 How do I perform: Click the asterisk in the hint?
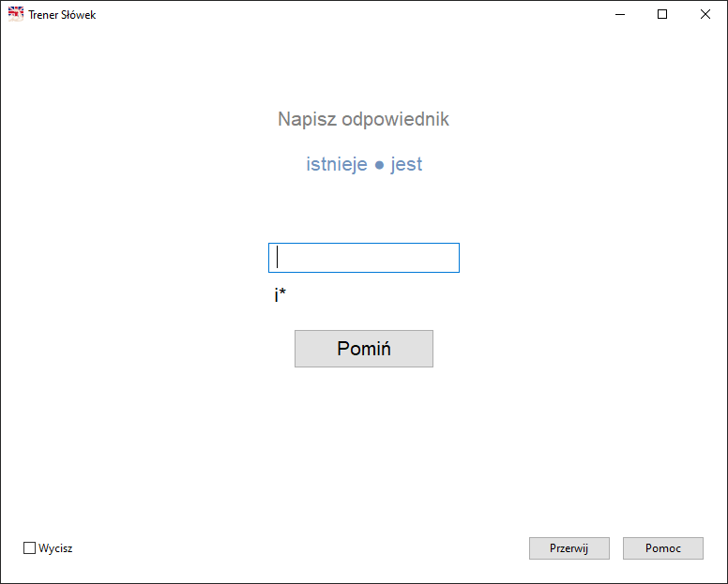[282, 294]
